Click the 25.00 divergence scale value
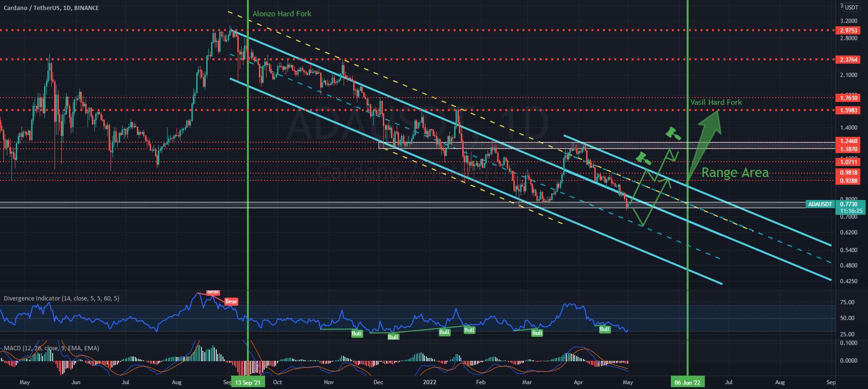 [847, 334]
